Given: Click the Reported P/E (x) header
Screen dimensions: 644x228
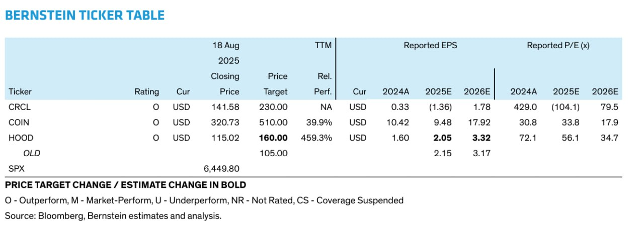Looking at the screenshot, I should (558, 46).
